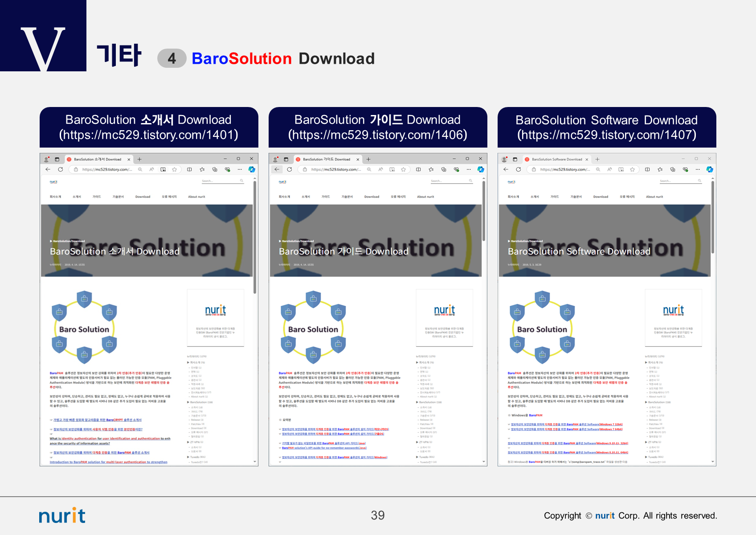Open 회사소개 menu on 소개서 Download page

point(55,197)
